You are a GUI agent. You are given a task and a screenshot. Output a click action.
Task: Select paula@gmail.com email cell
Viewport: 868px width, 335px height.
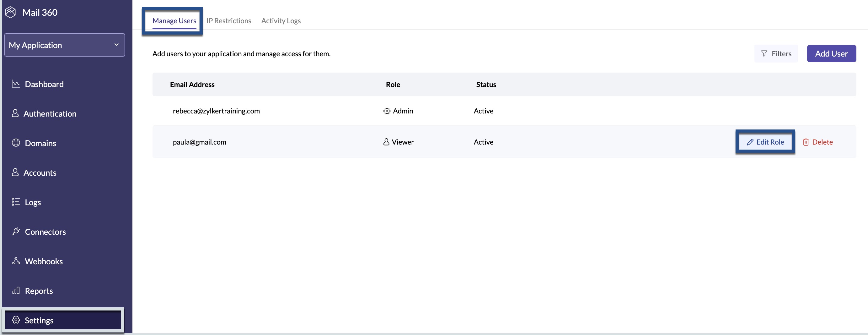tap(200, 142)
